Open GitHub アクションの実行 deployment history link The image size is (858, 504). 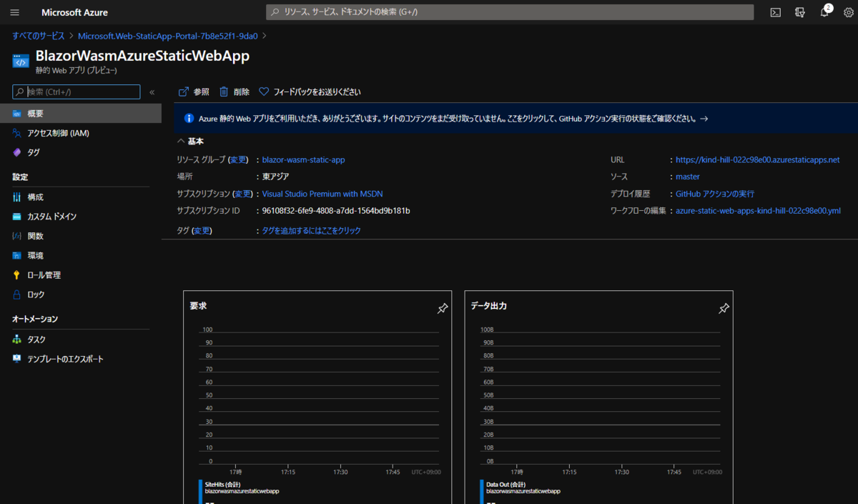click(715, 194)
